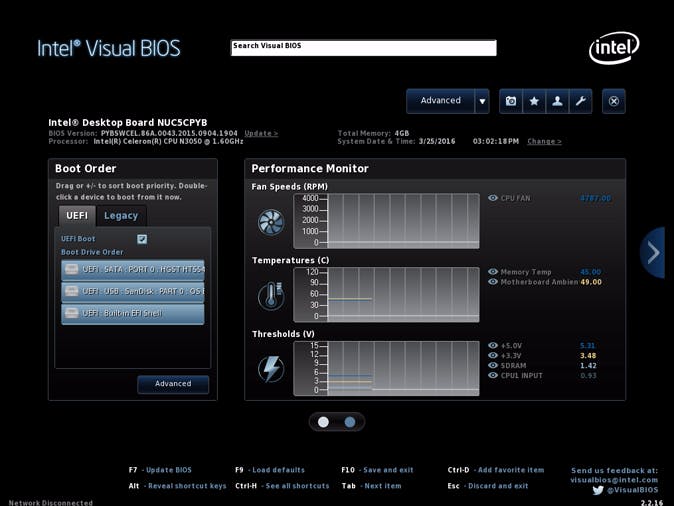Click the system time 03:02:18 PM

point(496,141)
